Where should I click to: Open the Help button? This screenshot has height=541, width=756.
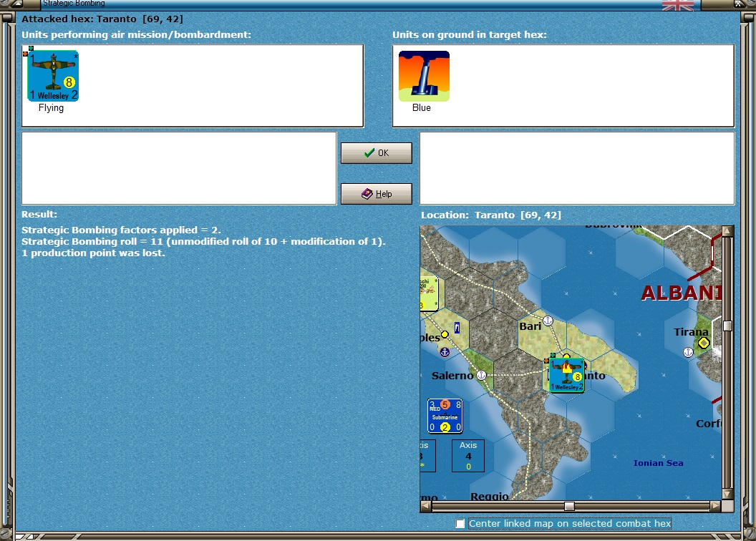point(376,194)
